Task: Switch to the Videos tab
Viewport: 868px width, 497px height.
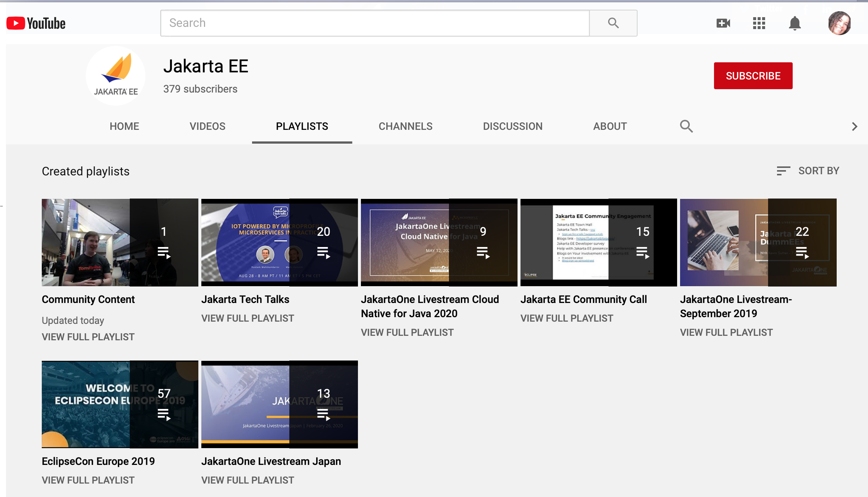Action: tap(207, 126)
